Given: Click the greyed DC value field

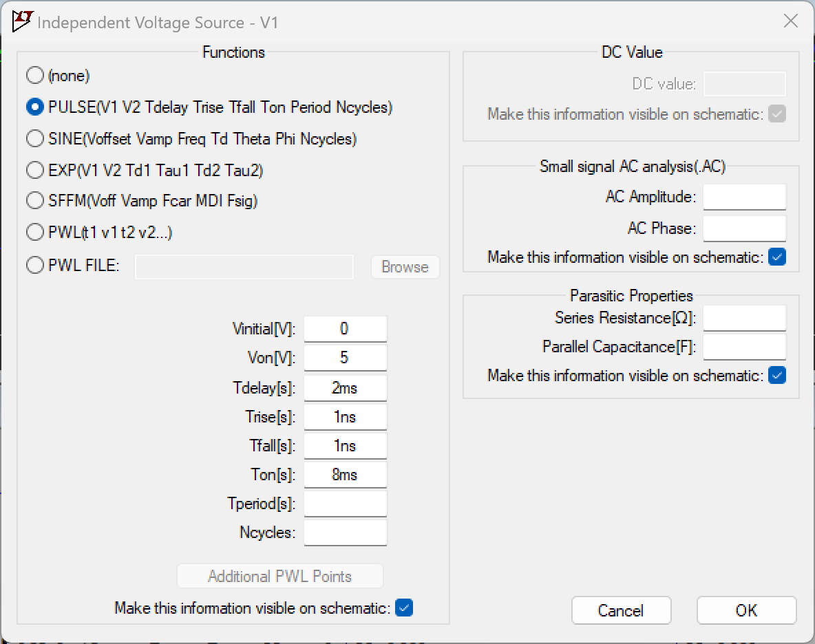Looking at the screenshot, I should click(x=744, y=84).
